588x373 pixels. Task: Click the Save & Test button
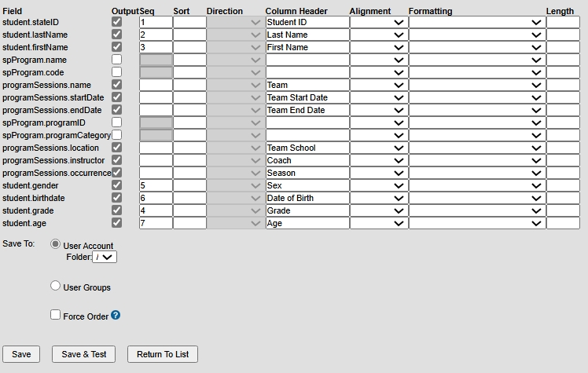[83, 354]
